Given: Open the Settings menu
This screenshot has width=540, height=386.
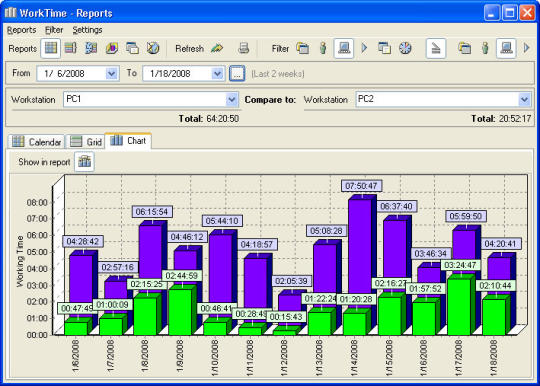Looking at the screenshot, I should 87,30.
